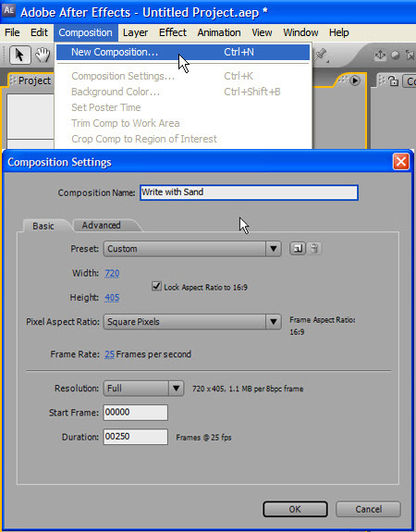416x532 pixels.
Task: Open the Help menu
Action: point(338,32)
